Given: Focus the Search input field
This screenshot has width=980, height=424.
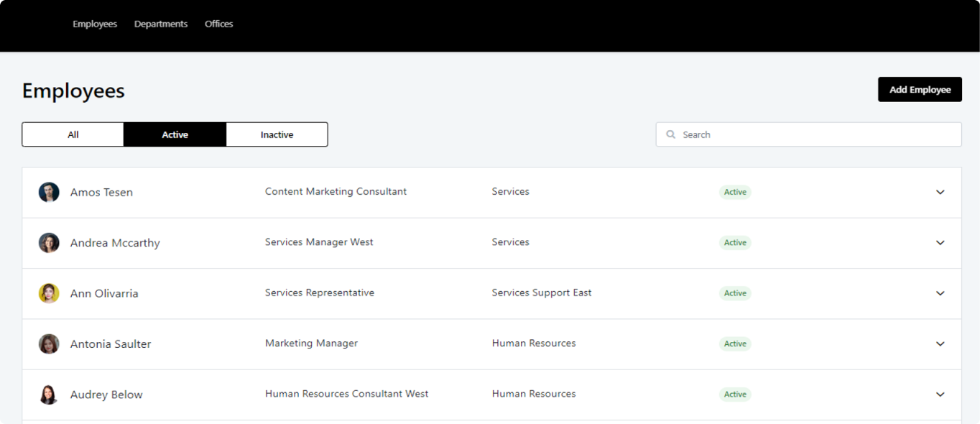Looking at the screenshot, I should click(815, 134).
